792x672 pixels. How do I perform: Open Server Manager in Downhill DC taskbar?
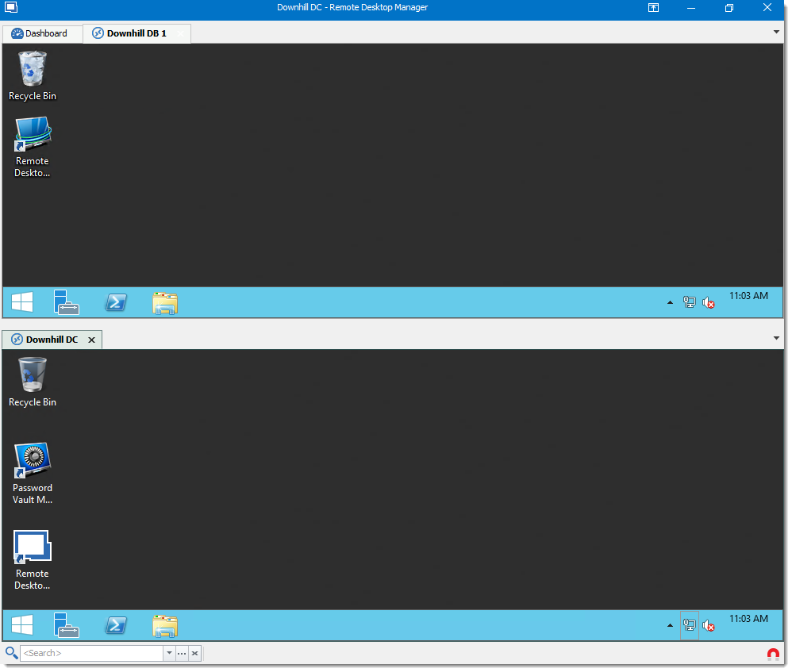66,625
